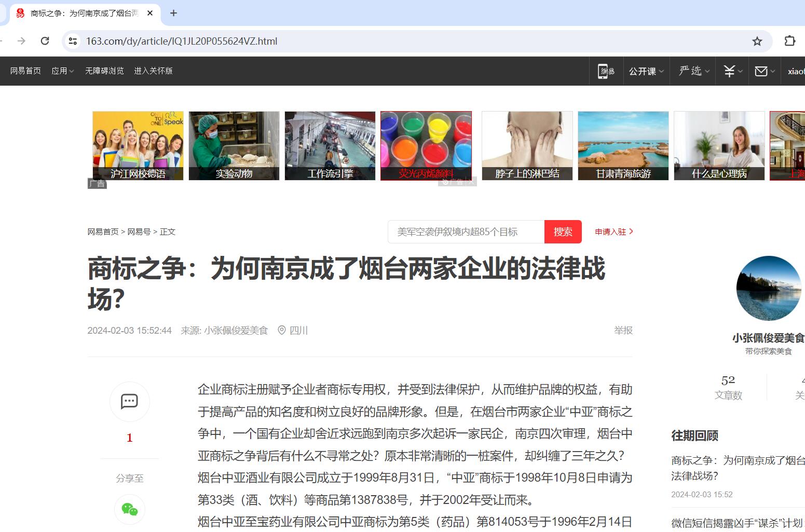Click the 四川 location pin icon
This screenshot has width=805, height=532.
pyautogui.click(x=282, y=330)
